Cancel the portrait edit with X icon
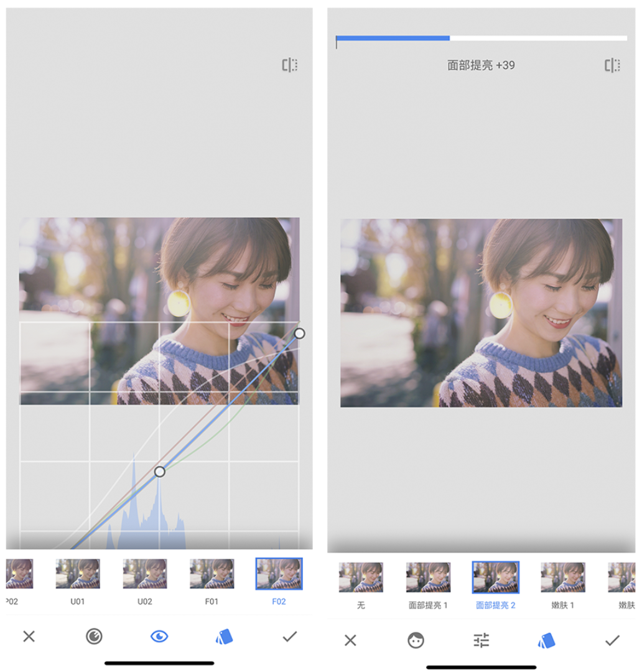 [350, 640]
